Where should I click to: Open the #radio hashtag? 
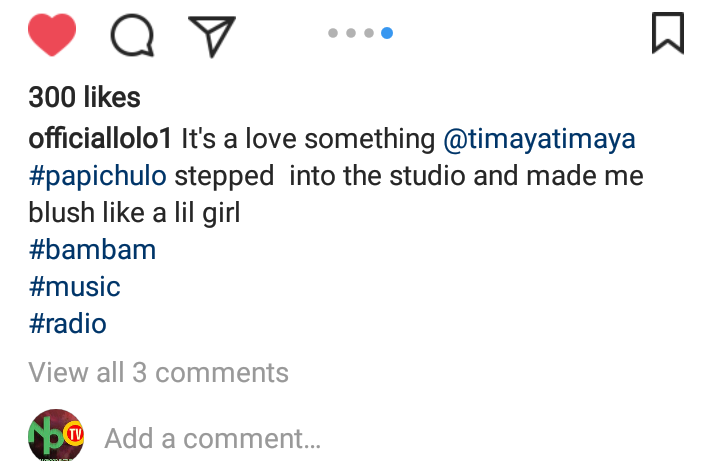pos(67,324)
